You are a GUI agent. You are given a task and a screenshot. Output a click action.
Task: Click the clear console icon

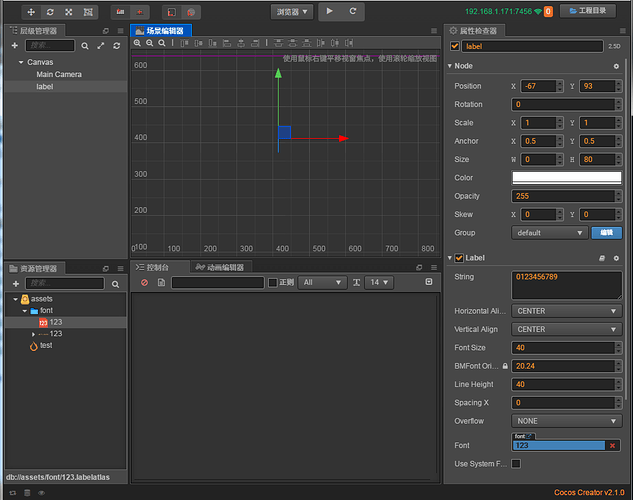(145, 283)
